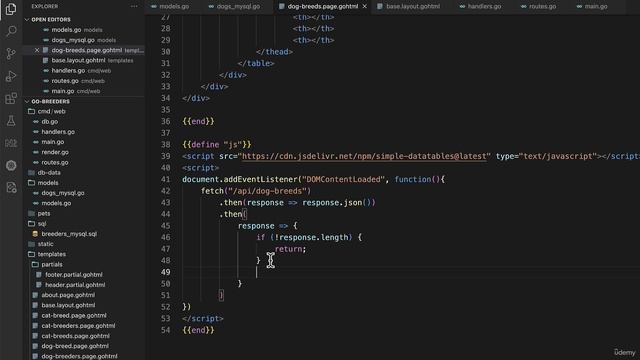Image resolution: width=640 pixels, height=360 pixels.
Task: Collapse the models folder
Action: (48, 182)
